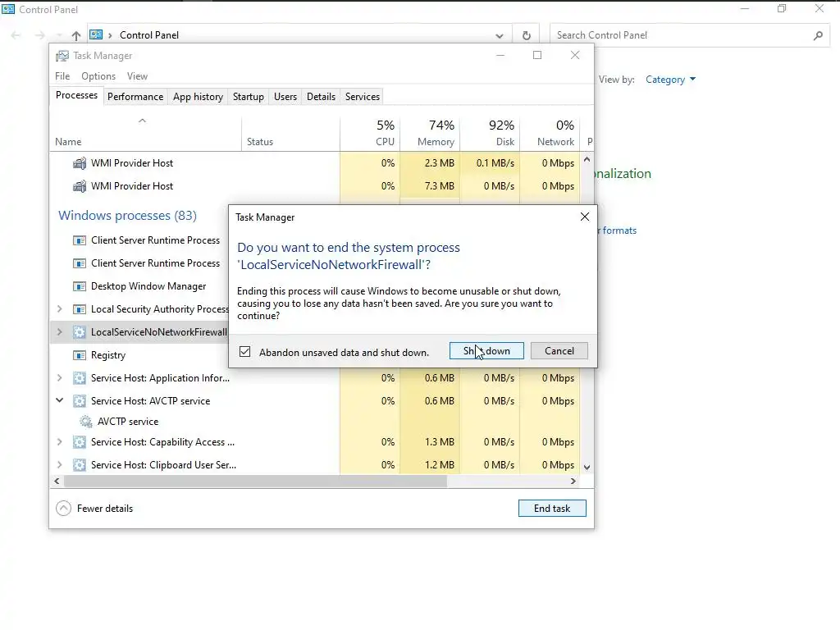
Task: Click the Shut down button
Action: [x=486, y=351]
